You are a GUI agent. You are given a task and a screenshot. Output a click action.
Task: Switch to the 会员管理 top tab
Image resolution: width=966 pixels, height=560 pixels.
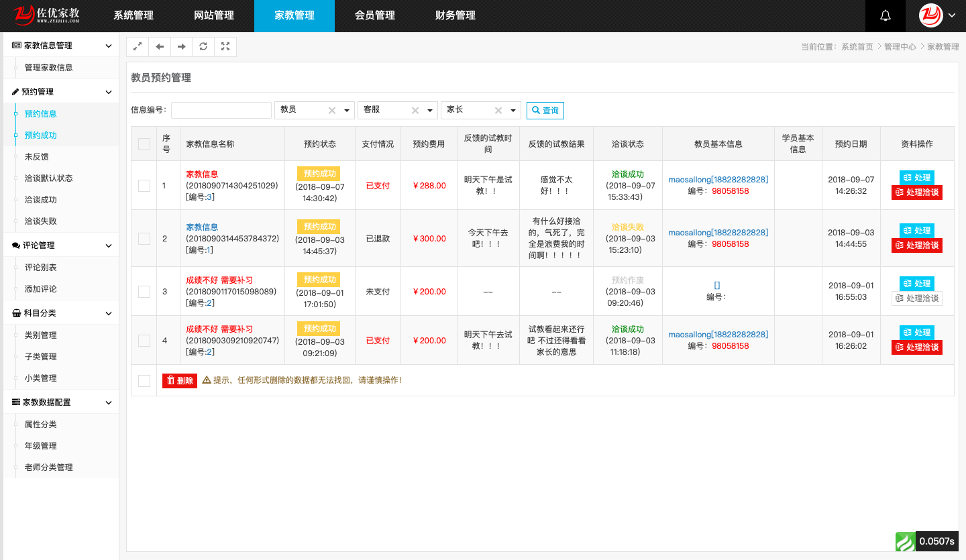tap(374, 15)
